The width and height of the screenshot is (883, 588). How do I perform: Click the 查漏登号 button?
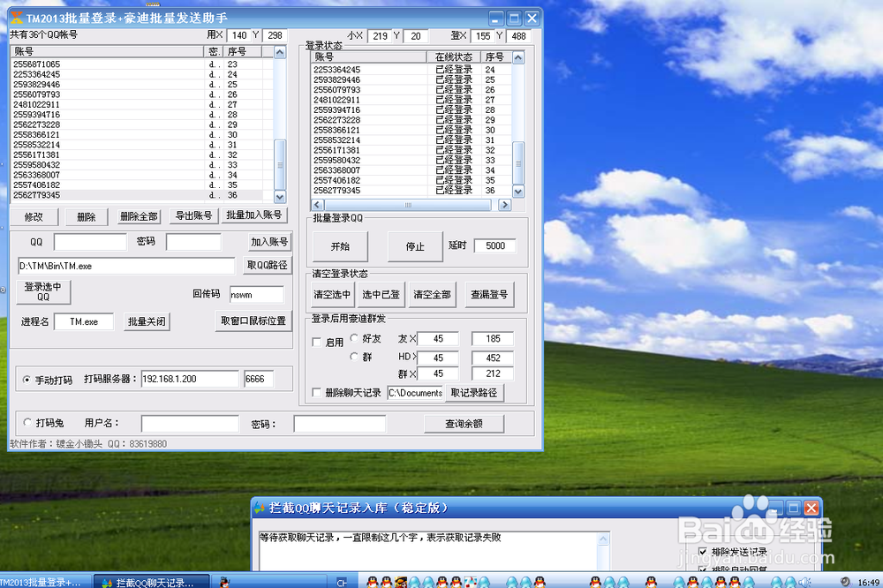pyautogui.click(x=489, y=295)
